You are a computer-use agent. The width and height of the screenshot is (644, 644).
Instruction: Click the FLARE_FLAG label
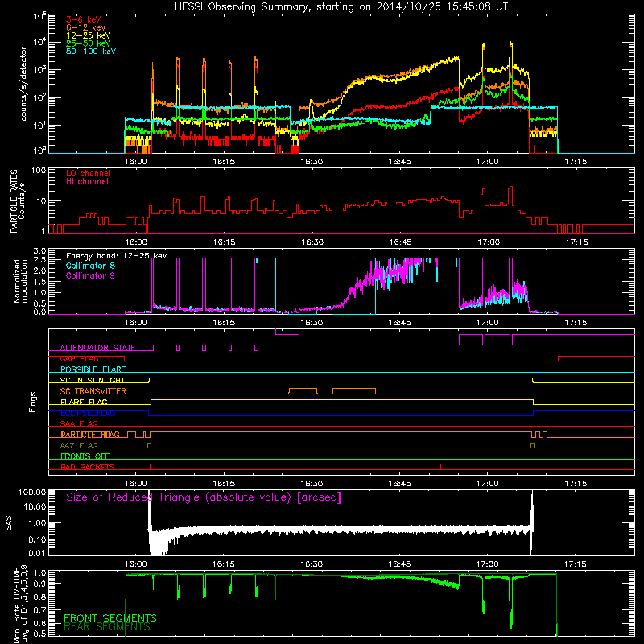(x=84, y=402)
